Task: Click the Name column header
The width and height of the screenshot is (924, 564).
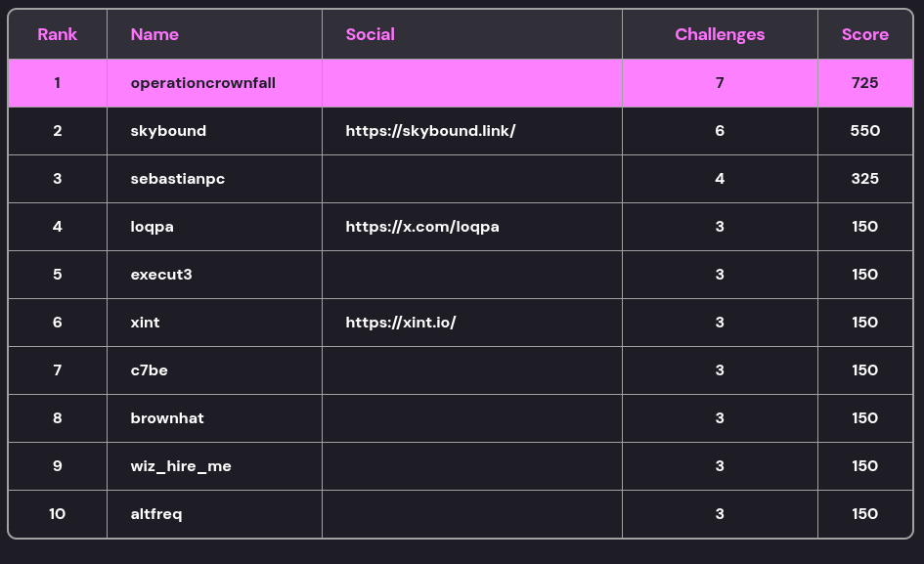Action: [x=154, y=34]
